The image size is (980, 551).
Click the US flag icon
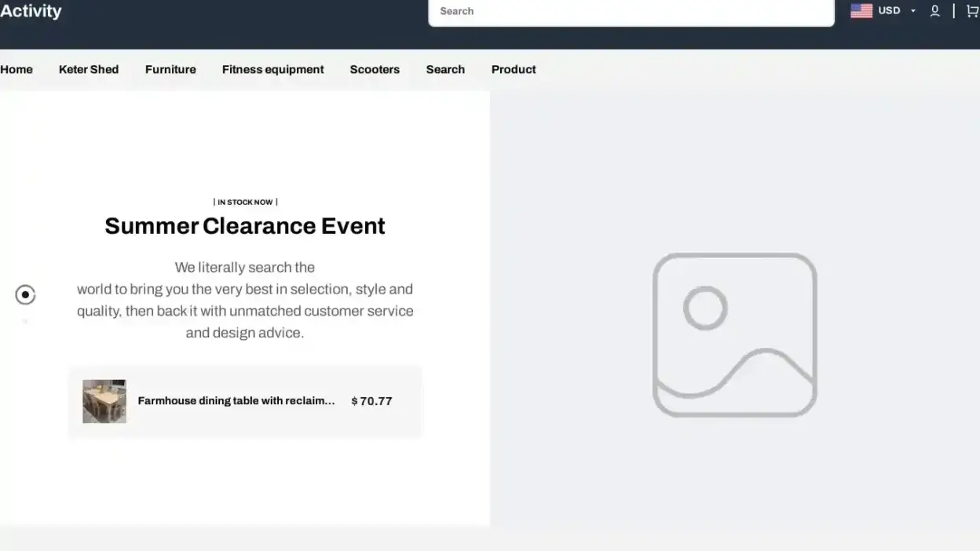(861, 10)
